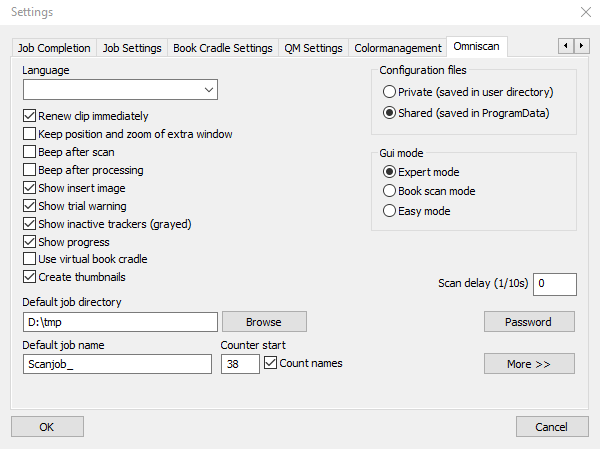Screen dimensions: 600x449
Task: Select the Colormanagement tab
Action: [398, 48]
